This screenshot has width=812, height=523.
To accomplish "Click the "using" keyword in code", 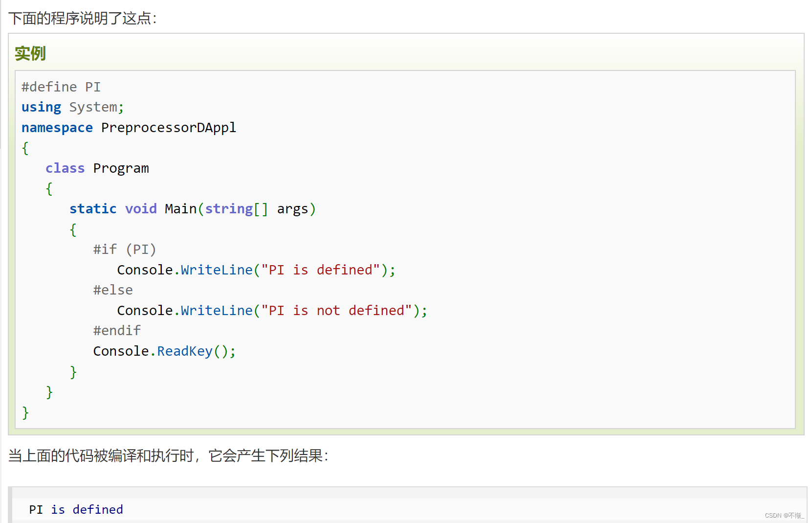I will click(42, 107).
